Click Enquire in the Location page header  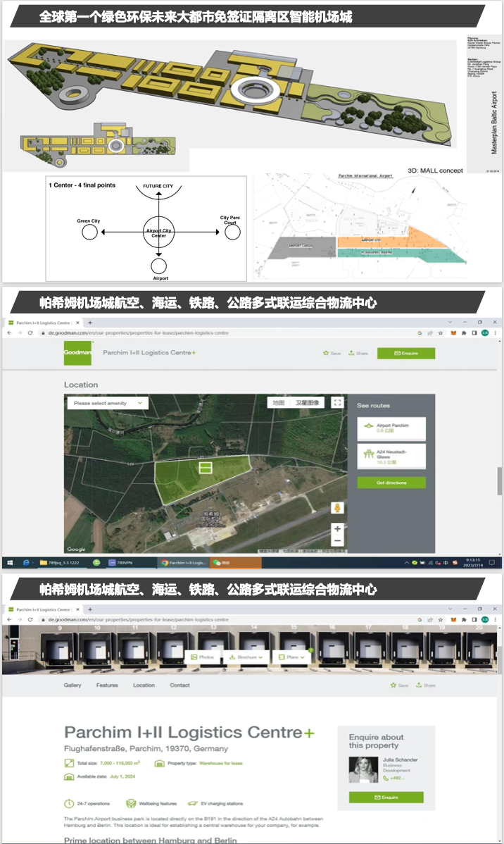406,353
